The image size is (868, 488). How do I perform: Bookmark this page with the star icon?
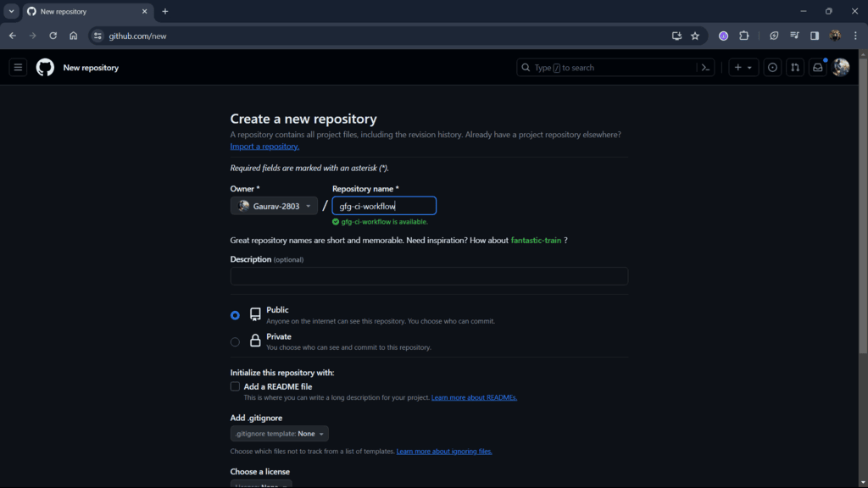point(695,36)
